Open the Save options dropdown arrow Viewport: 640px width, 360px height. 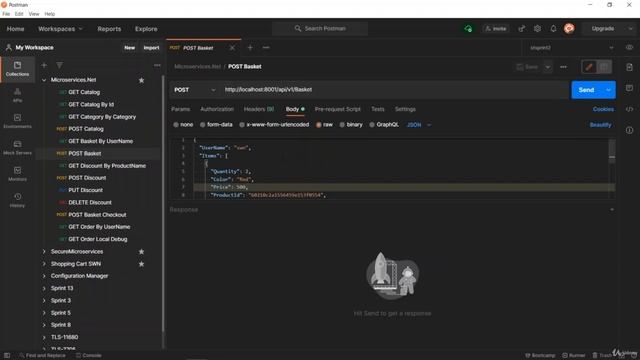pyautogui.click(x=548, y=67)
